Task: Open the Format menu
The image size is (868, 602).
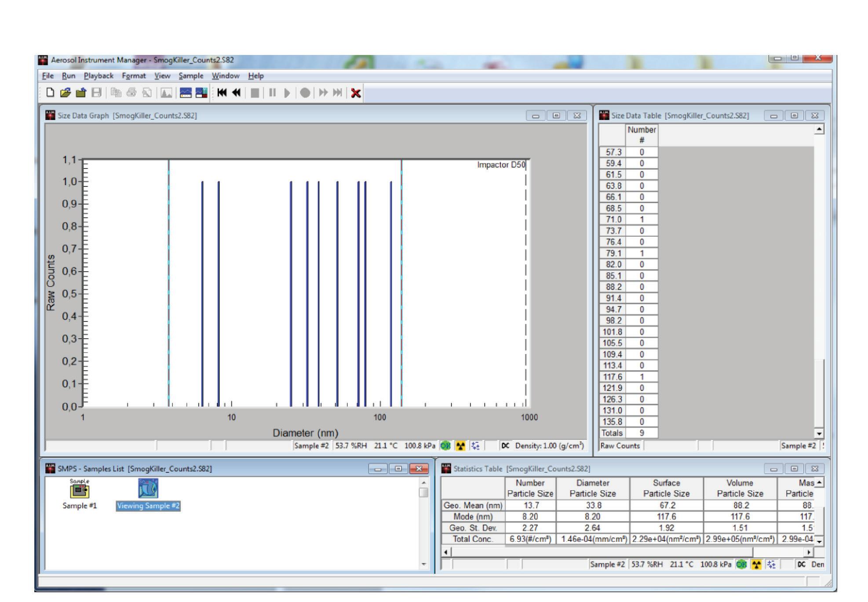Action: [134, 76]
